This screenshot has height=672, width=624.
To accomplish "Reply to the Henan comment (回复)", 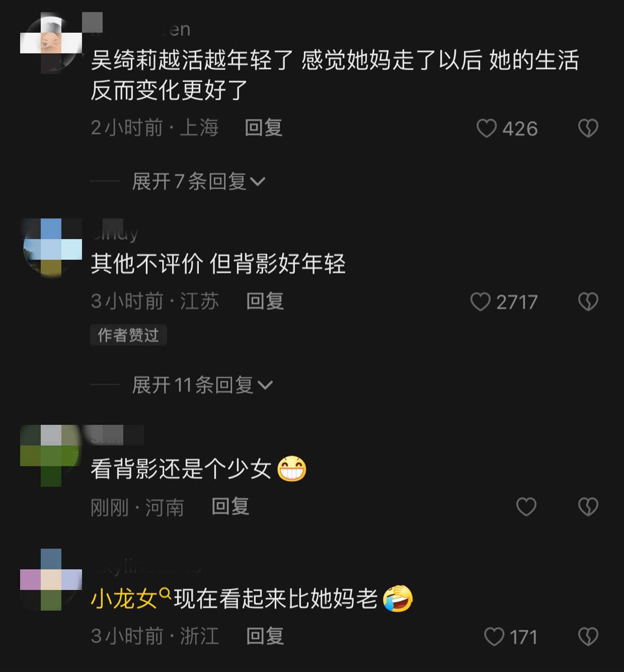I will point(230,506).
